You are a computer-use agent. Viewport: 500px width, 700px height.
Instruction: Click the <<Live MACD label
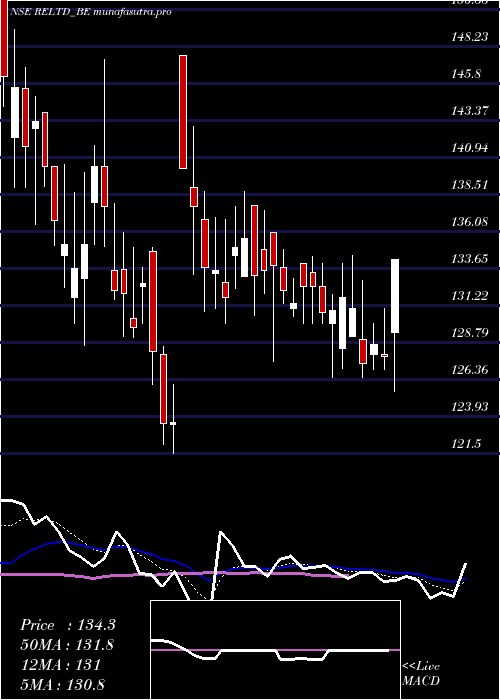click(421, 674)
